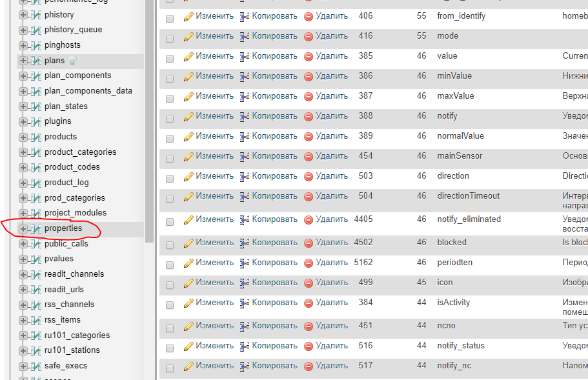Expand the pinghosts table node

coord(23,45)
